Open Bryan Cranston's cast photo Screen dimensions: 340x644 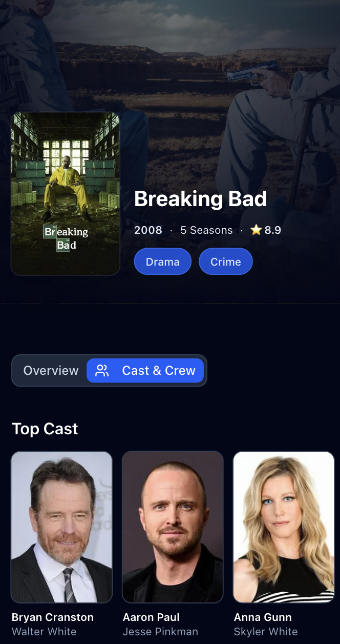point(61,527)
